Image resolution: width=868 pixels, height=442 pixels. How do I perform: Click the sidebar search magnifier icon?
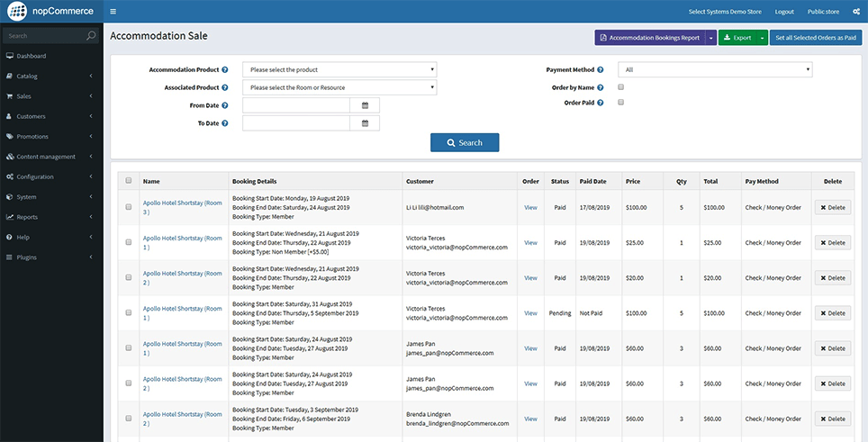tap(91, 36)
